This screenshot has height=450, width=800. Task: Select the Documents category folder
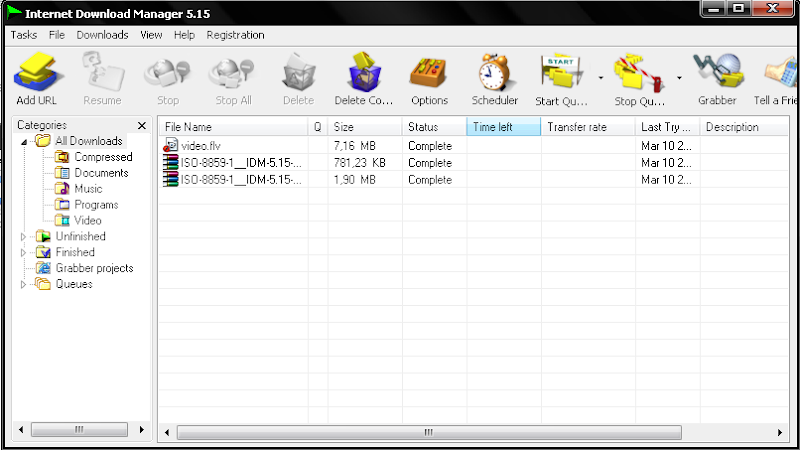(x=91, y=173)
